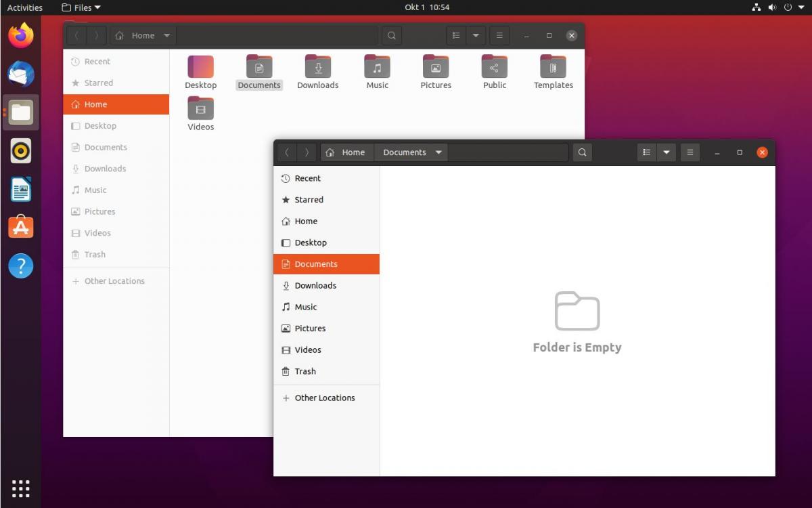The width and height of the screenshot is (812, 508).
Task: Select the Videos folder in Home window
Action: tap(200, 110)
